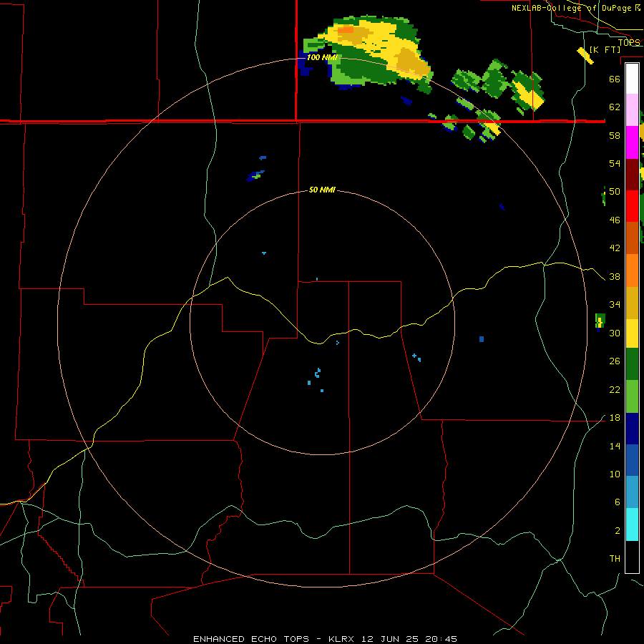The width and height of the screenshot is (644, 644).
Task: Click the 2 value on the legend
Action: (617, 531)
